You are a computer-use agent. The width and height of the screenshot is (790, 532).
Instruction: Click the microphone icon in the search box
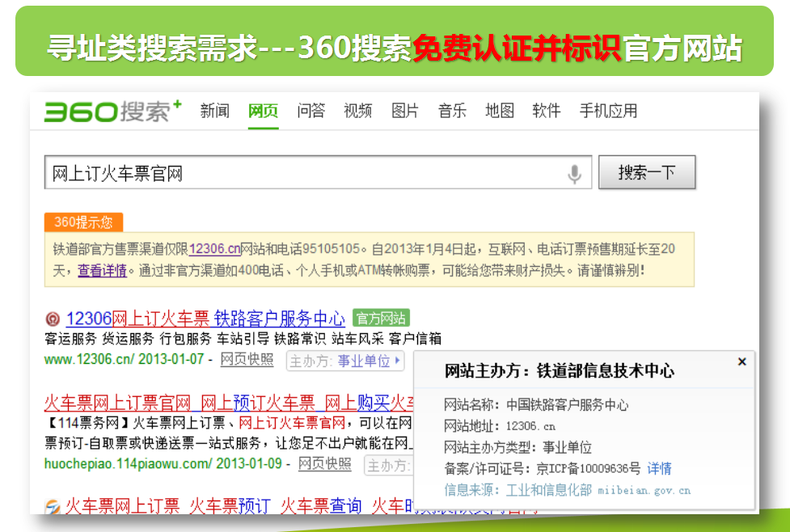[573, 171]
